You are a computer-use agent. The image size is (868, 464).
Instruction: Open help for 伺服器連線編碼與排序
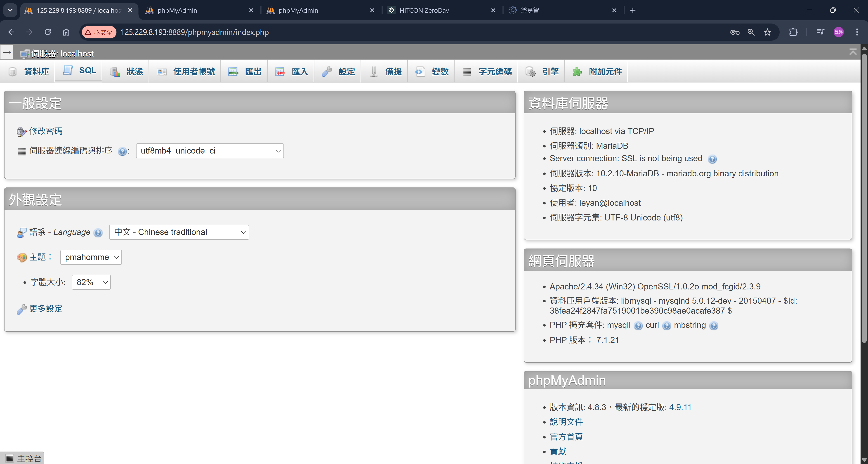coord(122,151)
